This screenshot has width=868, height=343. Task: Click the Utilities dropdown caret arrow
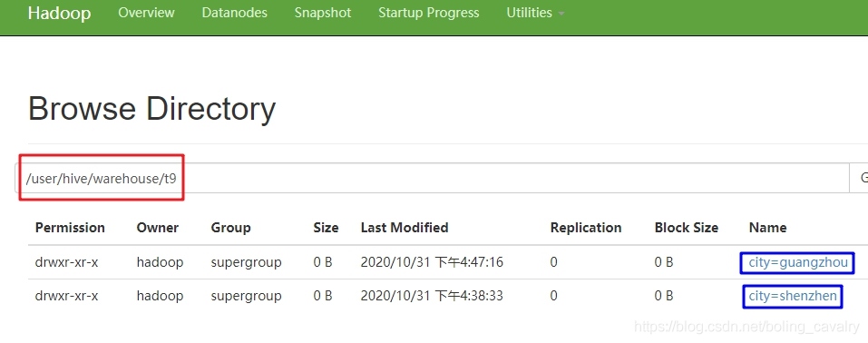click(561, 14)
